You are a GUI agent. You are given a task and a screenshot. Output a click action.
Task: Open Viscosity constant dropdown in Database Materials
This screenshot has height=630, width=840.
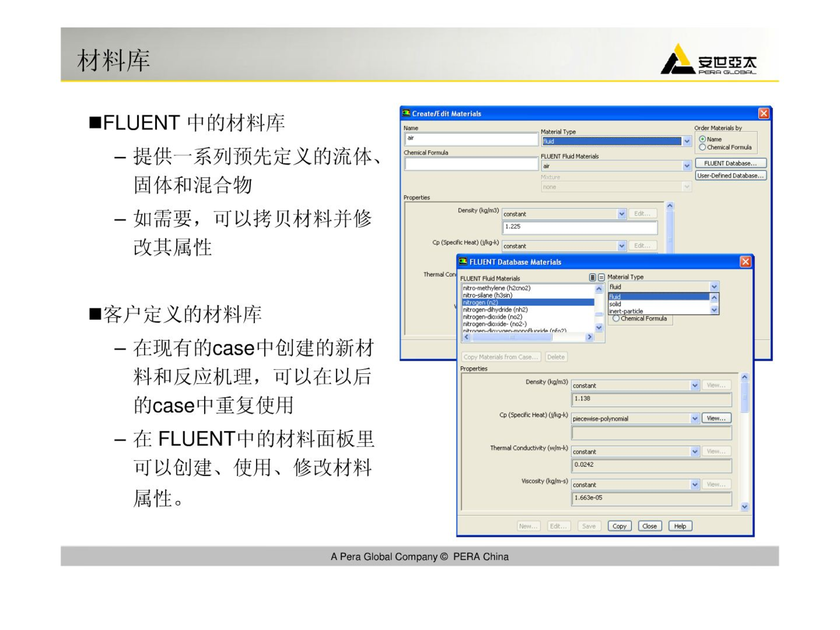coord(695,485)
